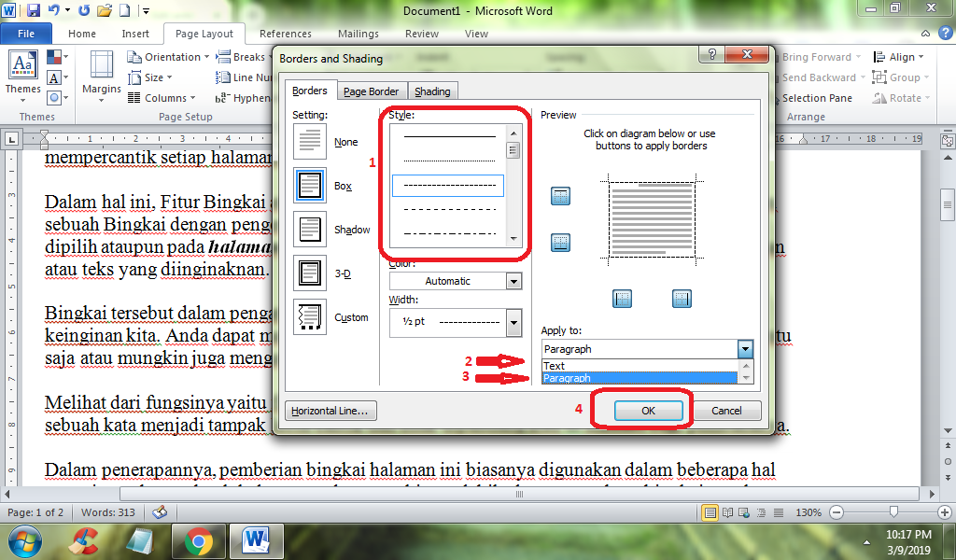
Task: Select the Custom border setting icon
Action: [x=310, y=316]
